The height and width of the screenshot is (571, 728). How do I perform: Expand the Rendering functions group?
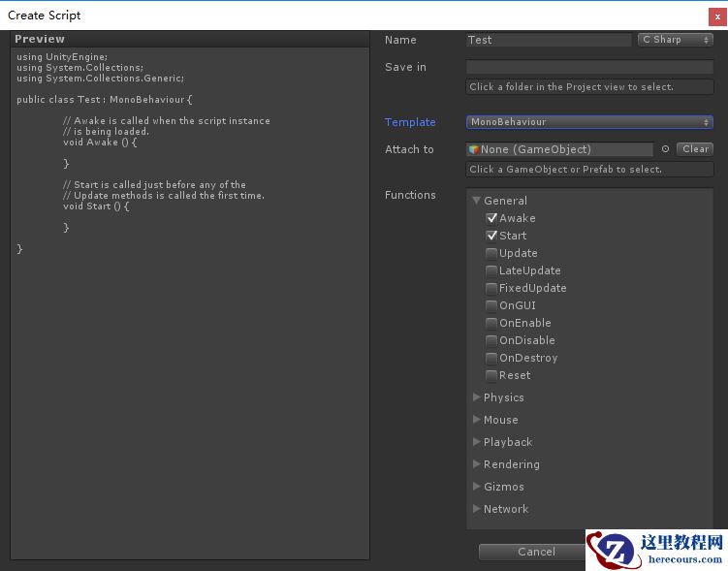476,464
